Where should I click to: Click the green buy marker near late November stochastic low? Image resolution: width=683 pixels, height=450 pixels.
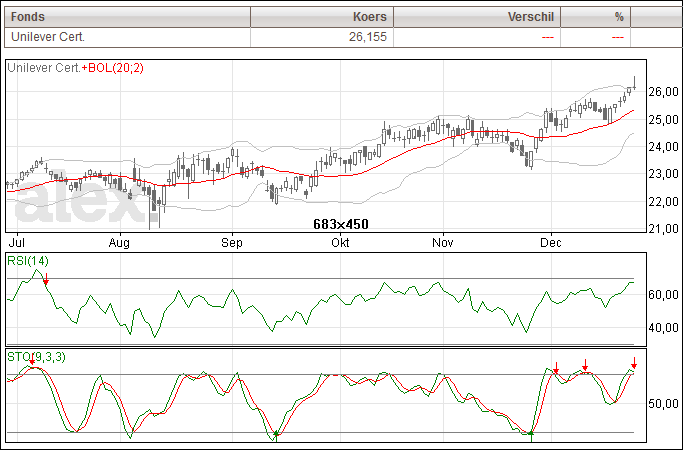[x=531, y=435]
